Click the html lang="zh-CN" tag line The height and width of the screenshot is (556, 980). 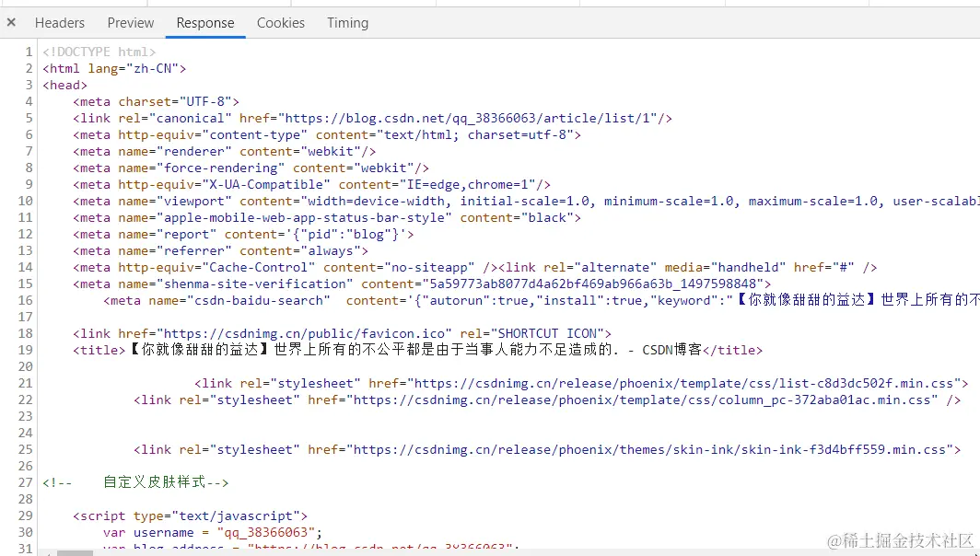pyautogui.click(x=114, y=69)
